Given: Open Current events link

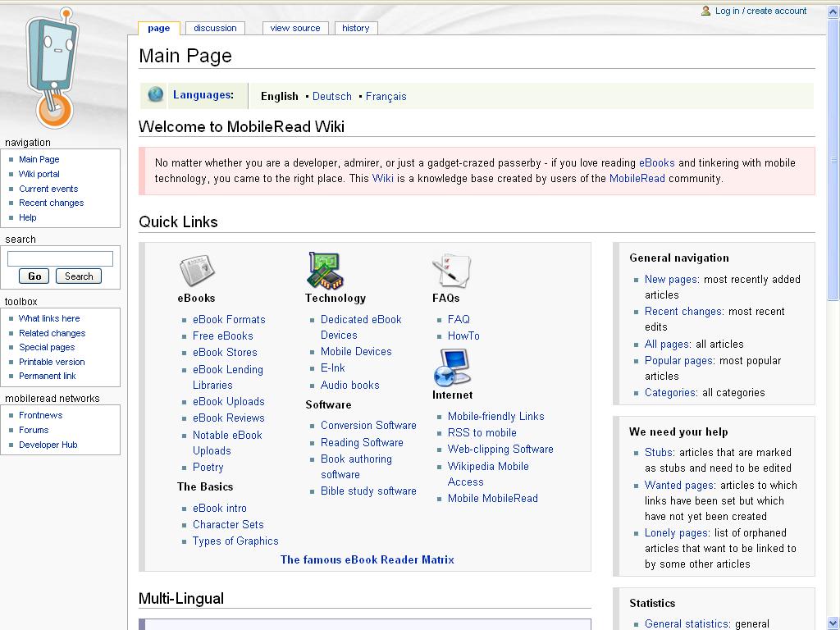Looking at the screenshot, I should pyautogui.click(x=48, y=189).
